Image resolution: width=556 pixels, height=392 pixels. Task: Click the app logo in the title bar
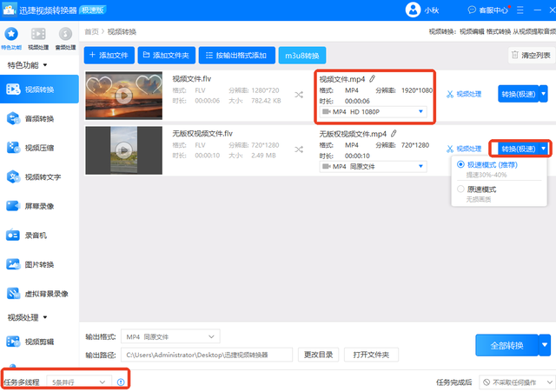(x=10, y=10)
